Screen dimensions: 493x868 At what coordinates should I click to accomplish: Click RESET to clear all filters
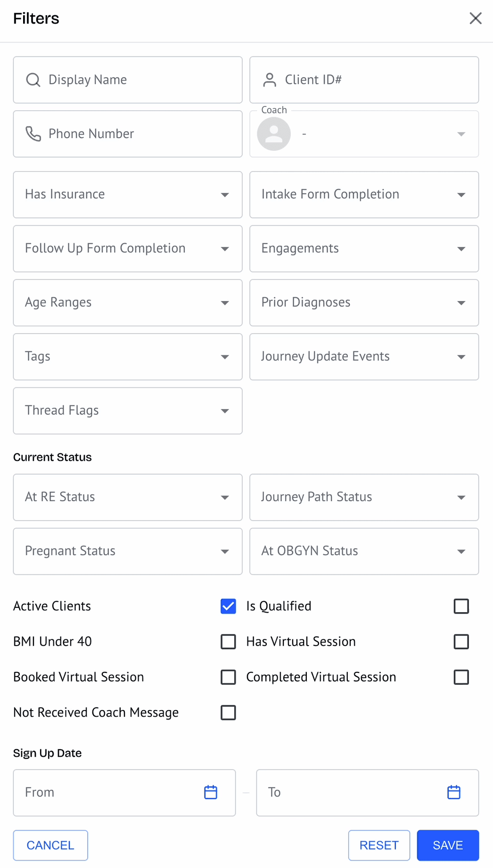click(379, 845)
